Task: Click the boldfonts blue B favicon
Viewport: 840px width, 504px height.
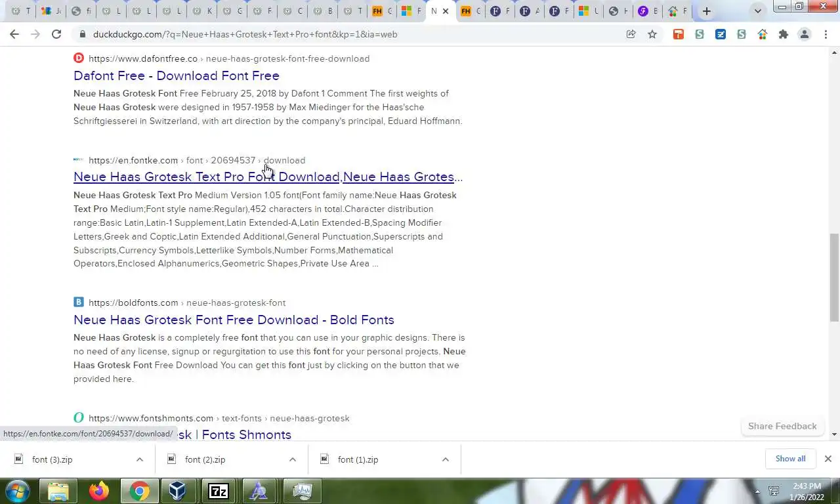Action: (79, 302)
